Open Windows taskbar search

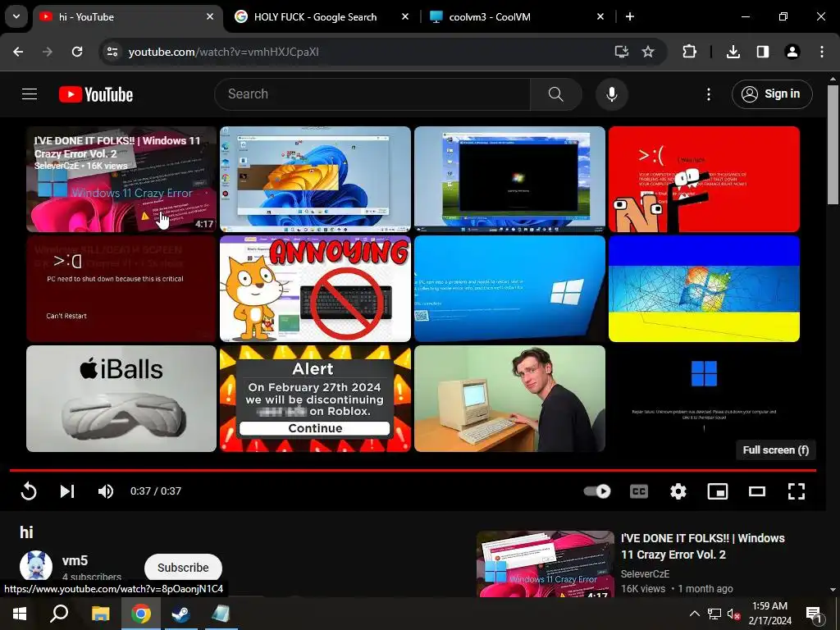59,614
